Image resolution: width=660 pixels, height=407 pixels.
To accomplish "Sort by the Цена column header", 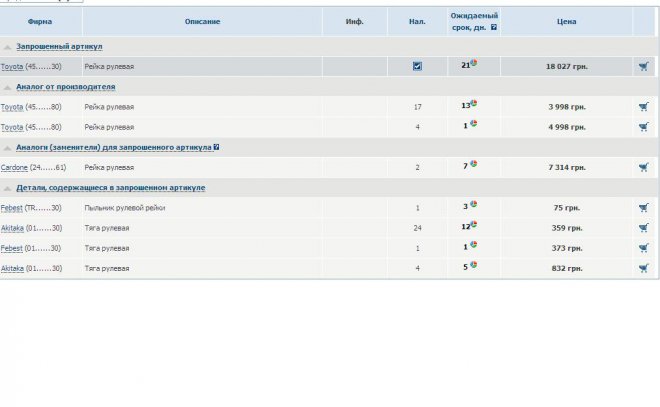I will click(x=566, y=21).
